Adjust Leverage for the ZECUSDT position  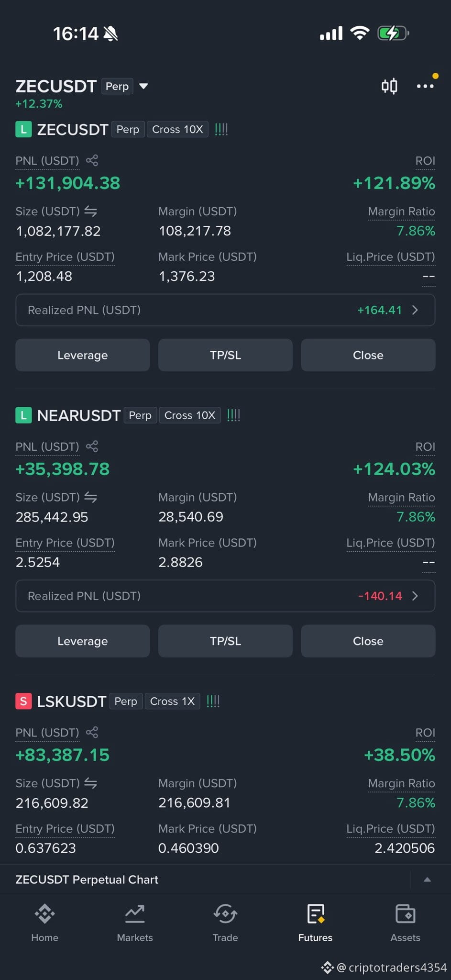(83, 355)
